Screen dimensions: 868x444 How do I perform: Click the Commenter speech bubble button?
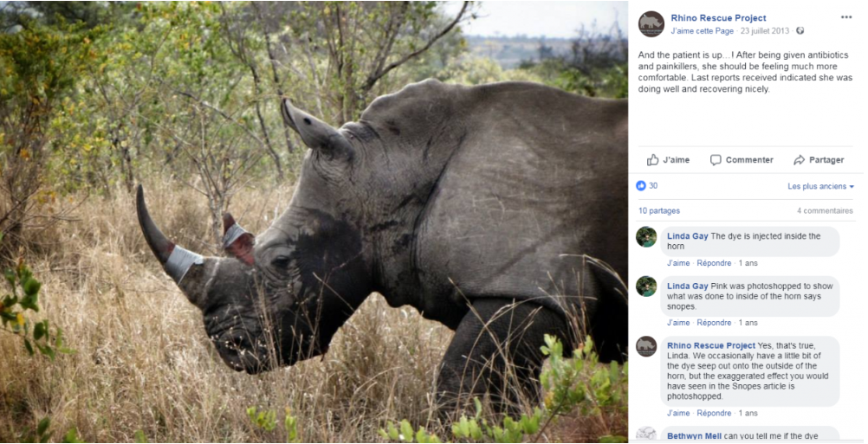tap(741, 160)
